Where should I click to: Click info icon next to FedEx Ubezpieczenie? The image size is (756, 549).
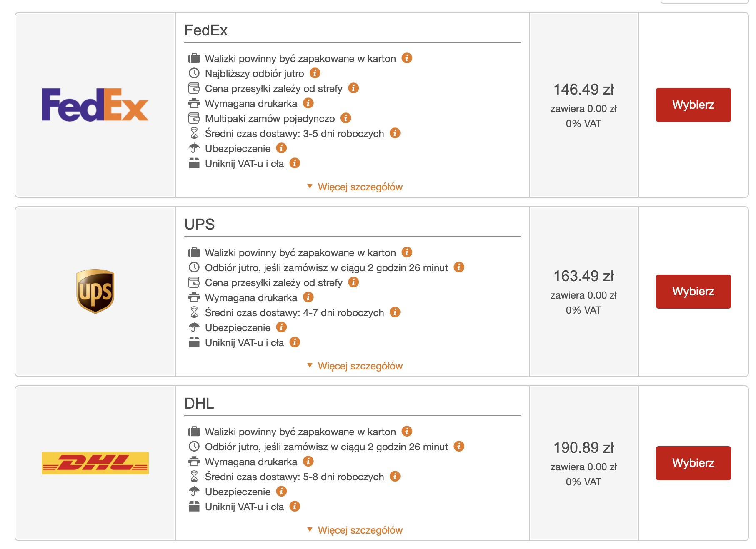(282, 148)
